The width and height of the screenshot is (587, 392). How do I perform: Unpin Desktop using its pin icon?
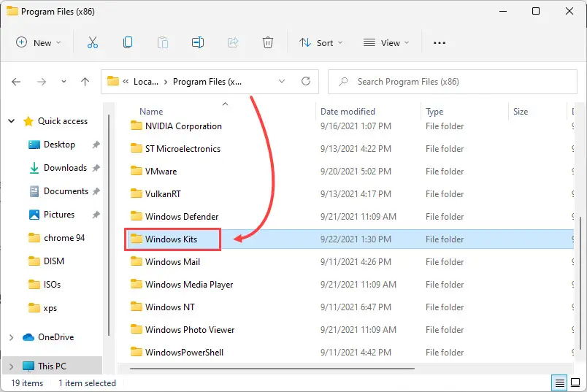point(96,145)
